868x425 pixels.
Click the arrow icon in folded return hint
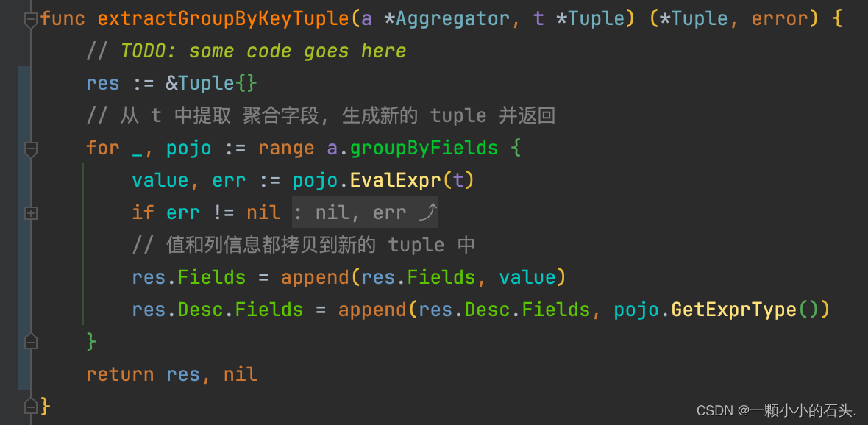pyautogui.click(x=428, y=212)
